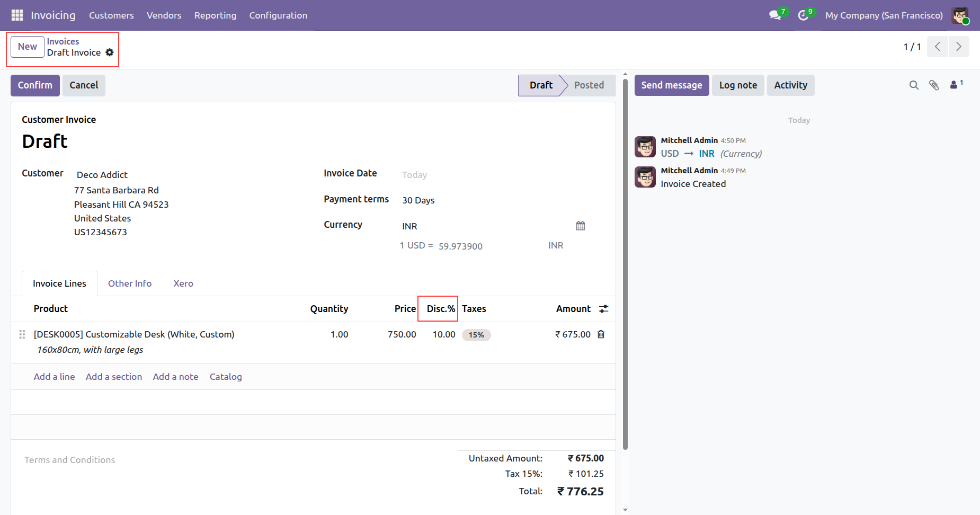Add a section to invoice lines

[x=114, y=377]
